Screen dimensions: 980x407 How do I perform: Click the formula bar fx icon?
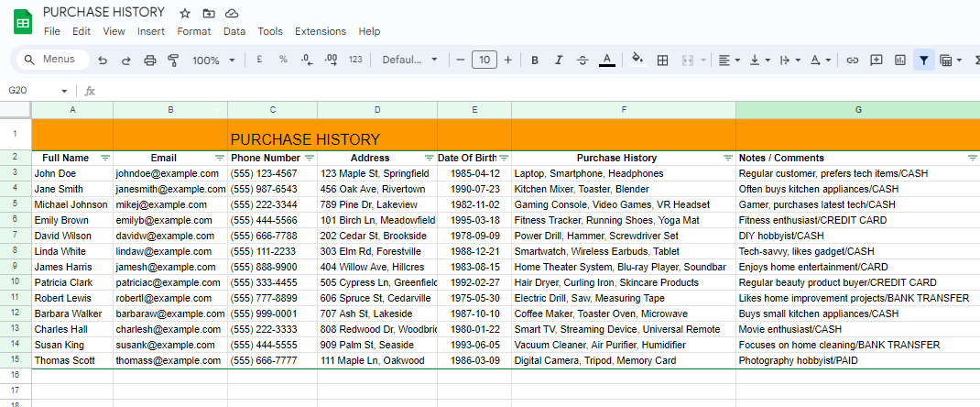point(90,92)
